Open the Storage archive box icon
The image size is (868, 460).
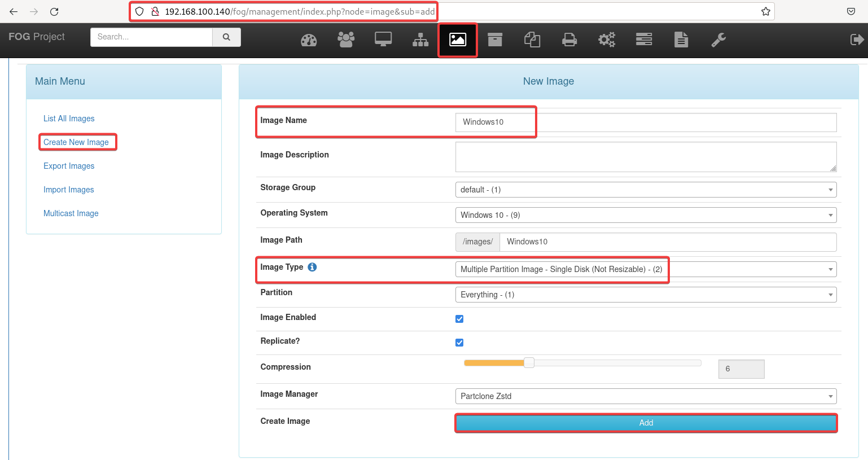495,40
